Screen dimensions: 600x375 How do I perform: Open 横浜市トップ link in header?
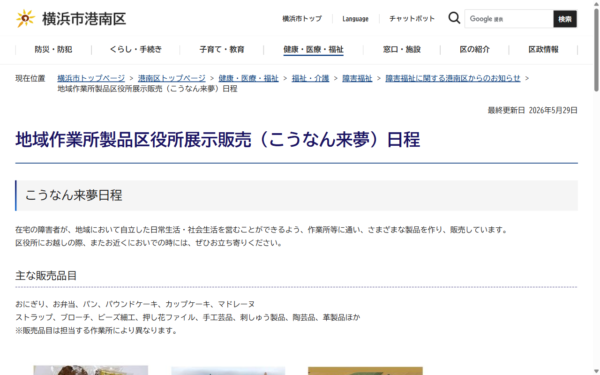coord(302,19)
